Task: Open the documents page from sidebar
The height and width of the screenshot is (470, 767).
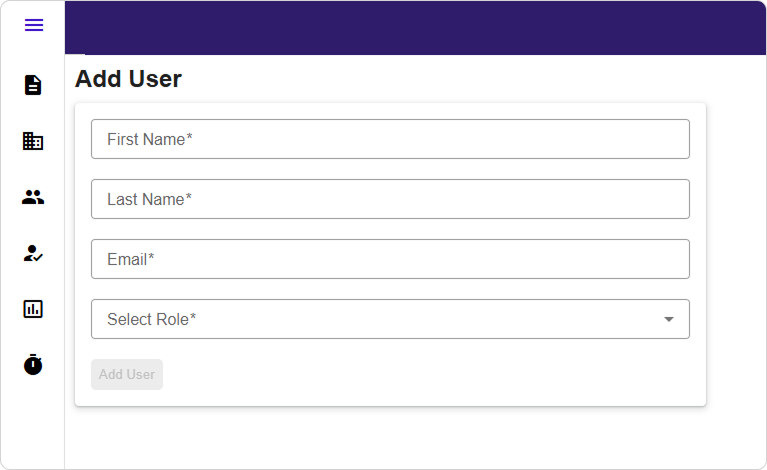Action: coord(33,85)
